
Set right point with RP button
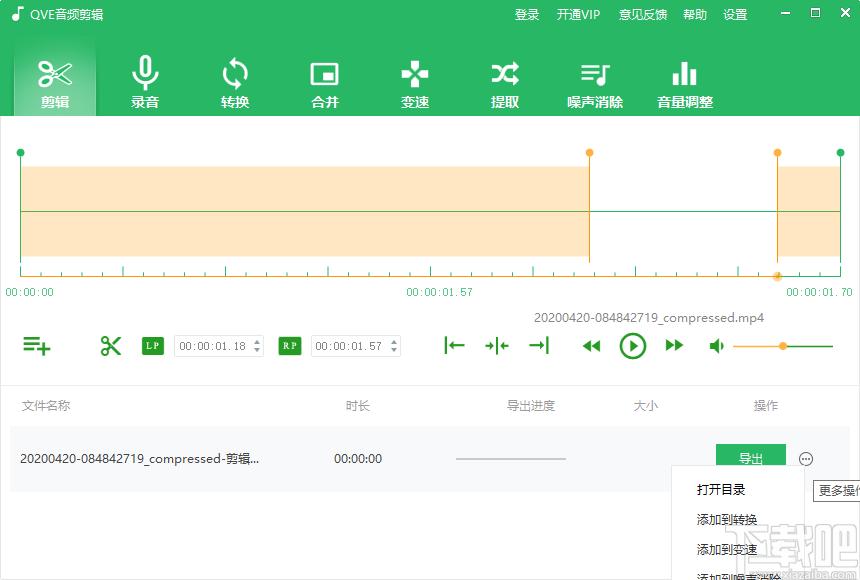[x=290, y=346]
